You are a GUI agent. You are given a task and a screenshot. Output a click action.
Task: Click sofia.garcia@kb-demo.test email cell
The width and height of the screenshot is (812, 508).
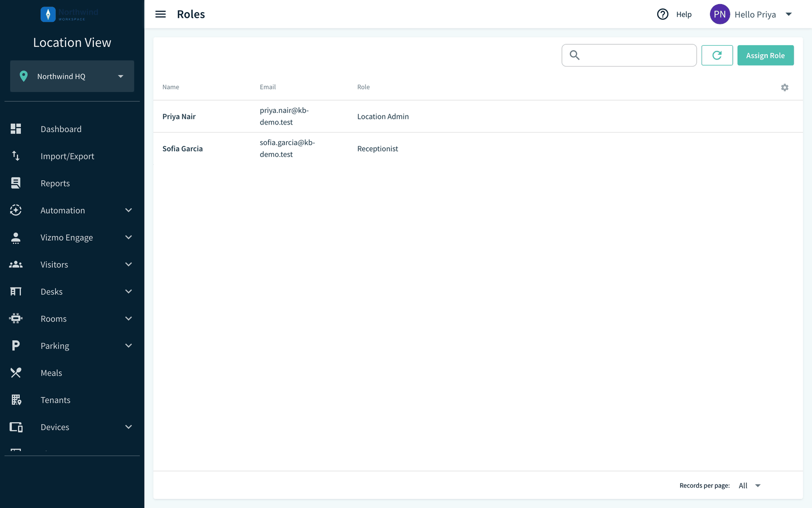tap(287, 148)
